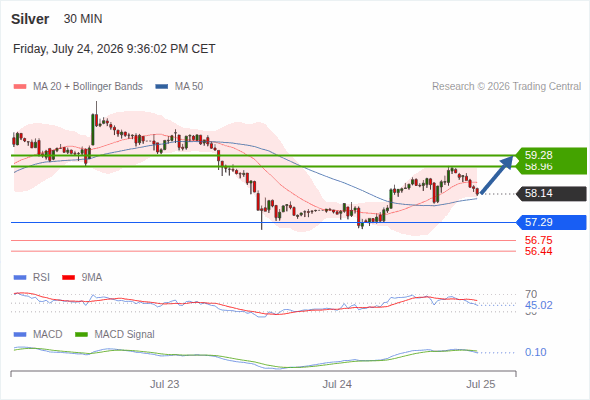Click the green MACD Signal legend swatch

(x=81, y=335)
